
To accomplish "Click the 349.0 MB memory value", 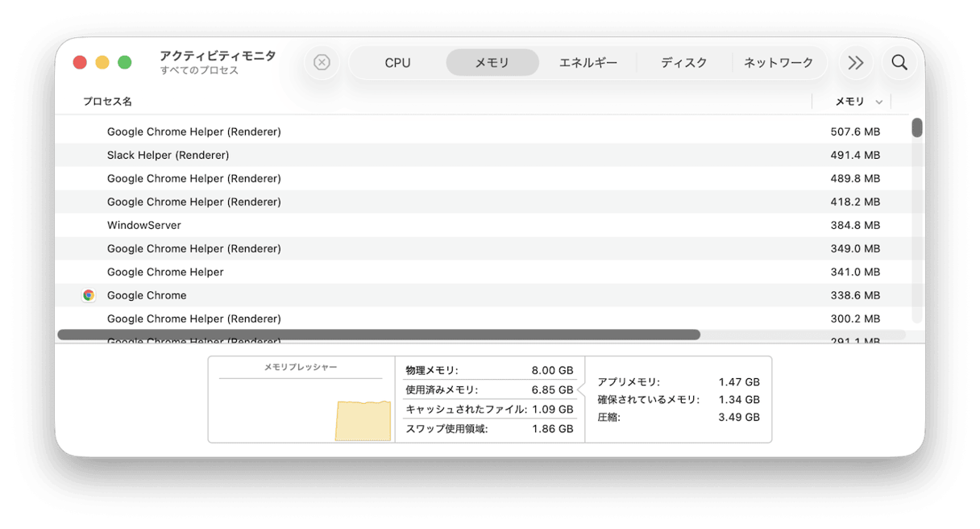I will tap(855, 248).
